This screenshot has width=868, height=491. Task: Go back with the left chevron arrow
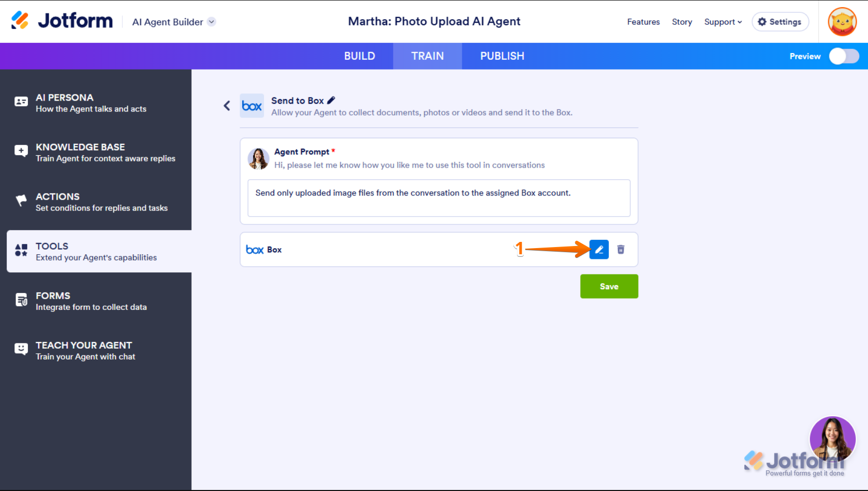tap(227, 106)
